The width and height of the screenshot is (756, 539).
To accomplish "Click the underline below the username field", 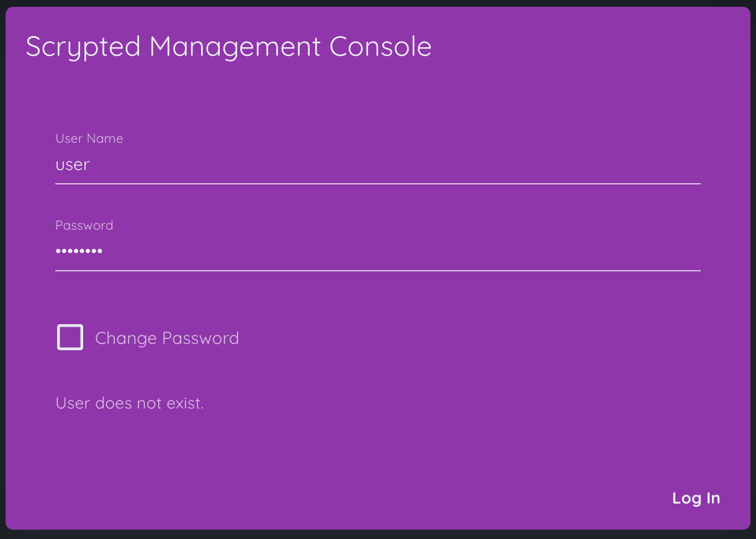I will click(x=377, y=183).
